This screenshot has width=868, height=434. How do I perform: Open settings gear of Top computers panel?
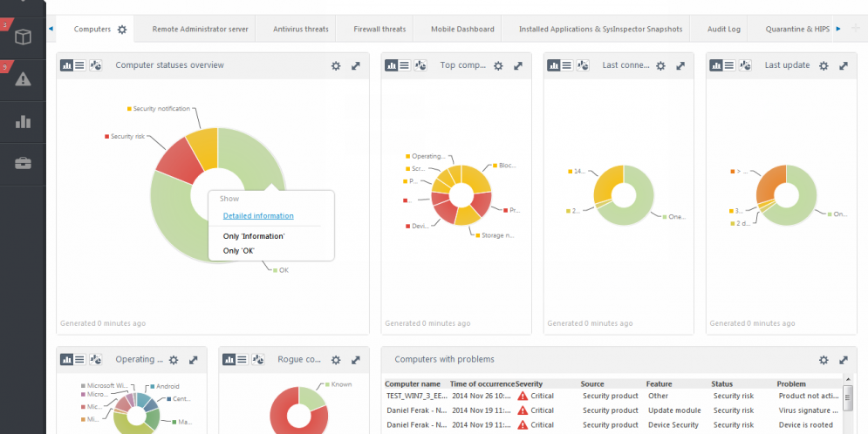(498, 66)
